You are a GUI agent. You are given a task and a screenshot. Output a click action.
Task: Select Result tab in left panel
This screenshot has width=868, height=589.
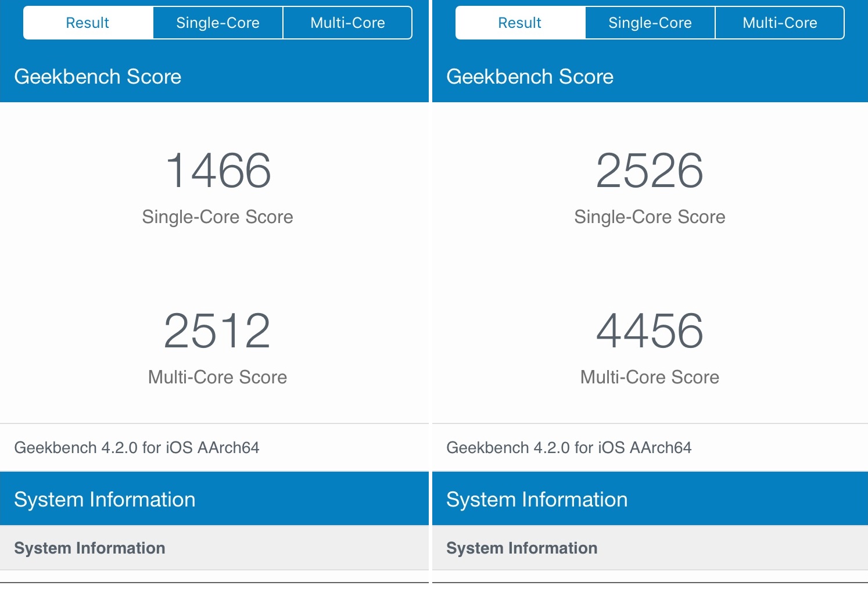pos(88,23)
